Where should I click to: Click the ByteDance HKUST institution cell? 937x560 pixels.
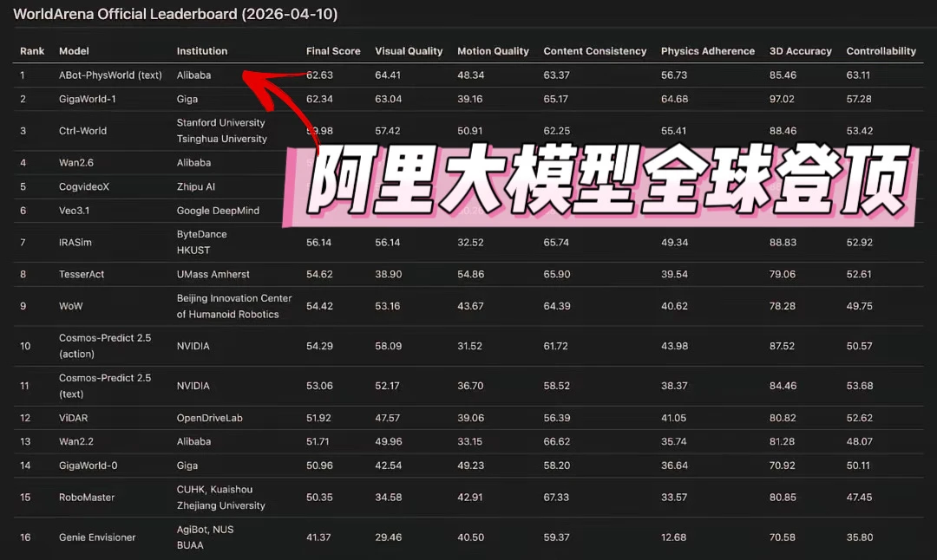click(201, 243)
